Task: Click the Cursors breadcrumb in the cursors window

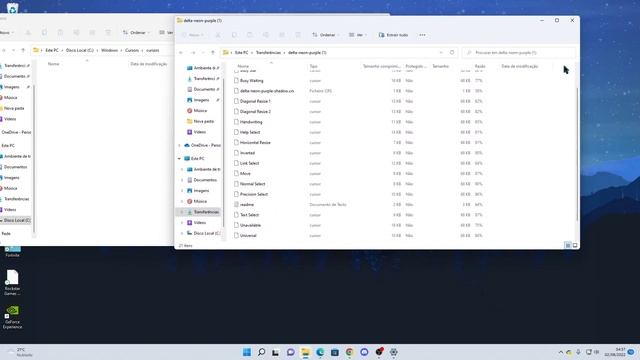Action: click(x=132, y=50)
